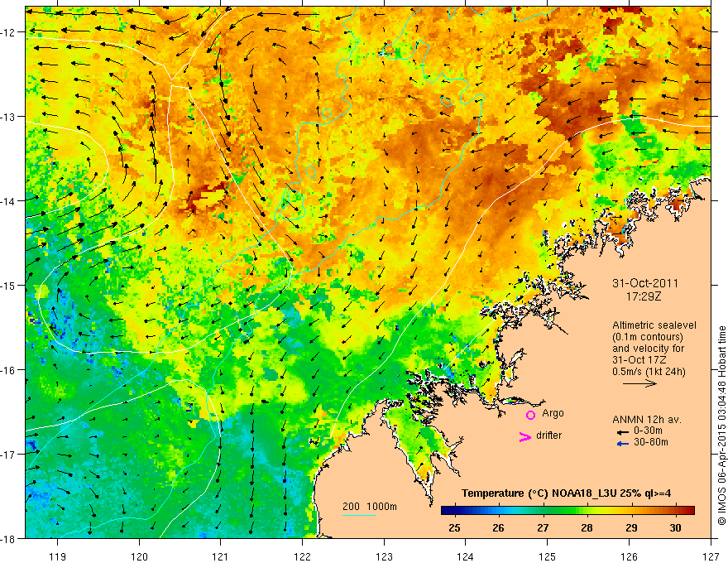Click the latitude axis label -13

point(8,117)
